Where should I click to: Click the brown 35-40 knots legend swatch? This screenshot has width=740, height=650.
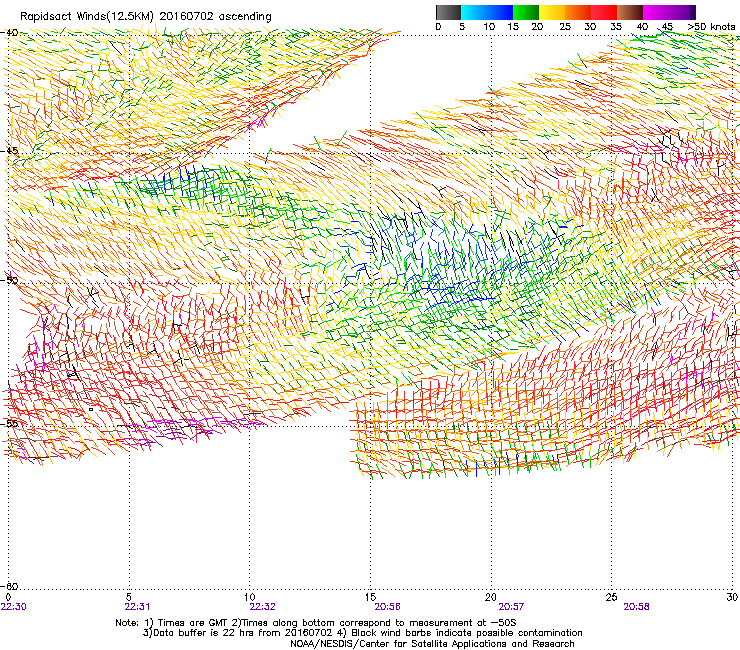[630, 12]
